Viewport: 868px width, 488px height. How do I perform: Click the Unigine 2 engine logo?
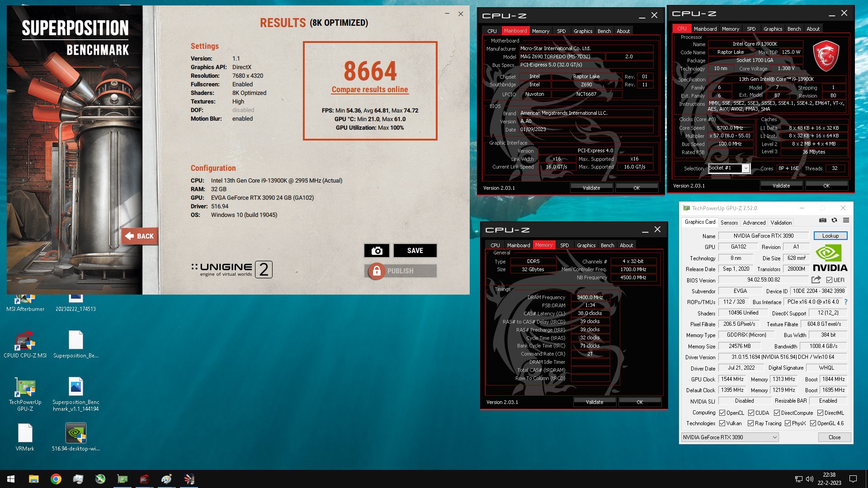pyautogui.click(x=231, y=269)
